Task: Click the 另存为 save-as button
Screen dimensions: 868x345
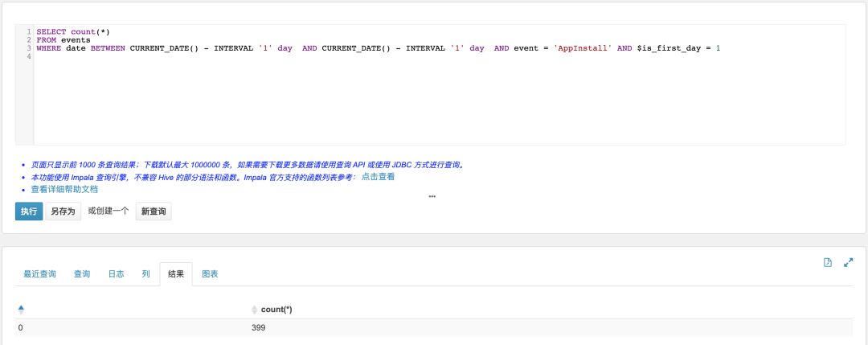Action: (x=63, y=212)
